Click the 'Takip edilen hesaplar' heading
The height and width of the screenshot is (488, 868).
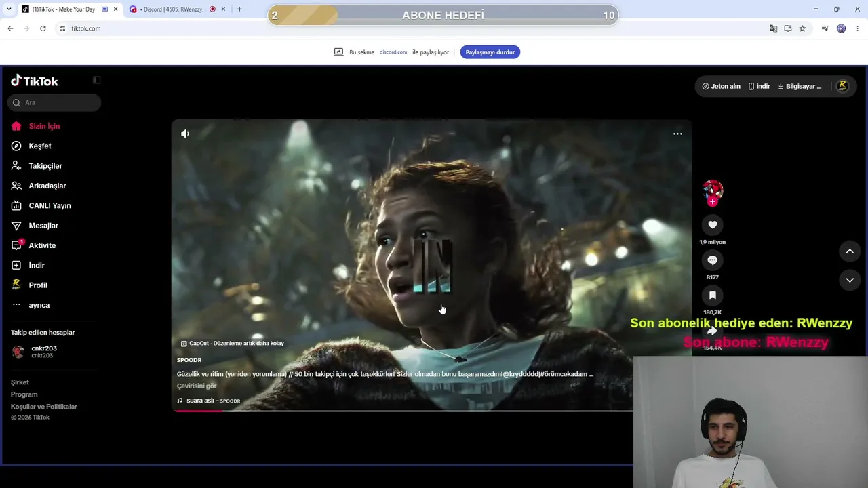click(x=43, y=333)
